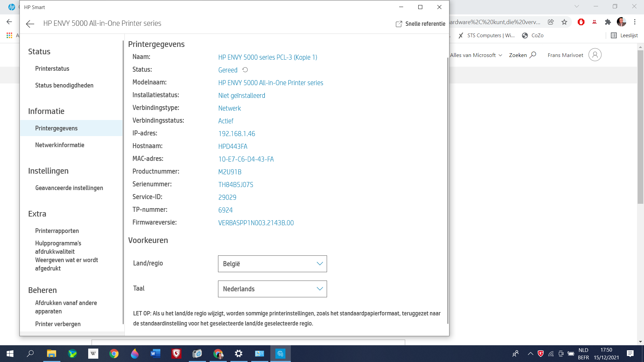Screen dimensions: 644x362
Task: Open taskbar search magnifier
Action: click(x=30, y=354)
